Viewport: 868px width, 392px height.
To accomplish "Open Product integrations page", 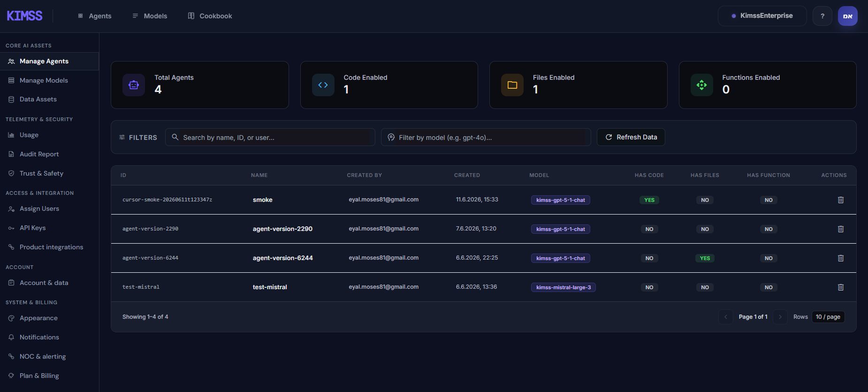I will tap(49, 247).
